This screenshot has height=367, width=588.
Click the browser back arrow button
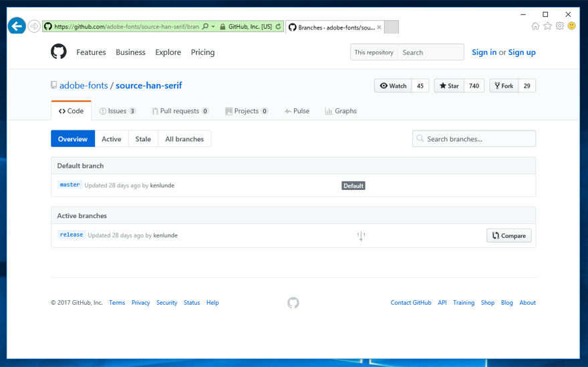tap(17, 26)
